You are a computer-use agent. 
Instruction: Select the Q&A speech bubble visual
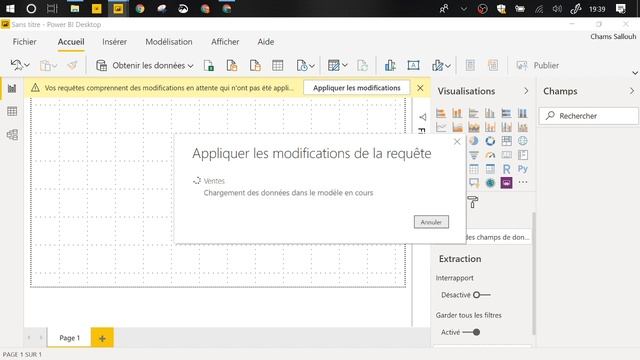coord(473,183)
